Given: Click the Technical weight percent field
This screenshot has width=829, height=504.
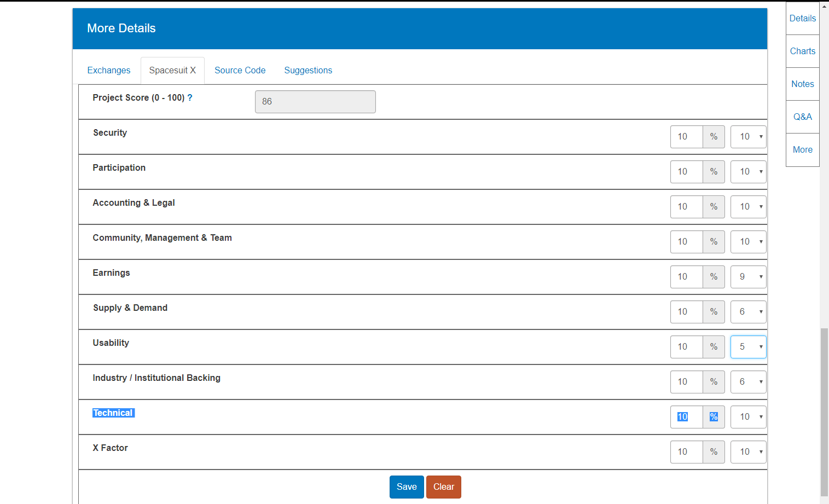Looking at the screenshot, I should pyautogui.click(x=687, y=417).
